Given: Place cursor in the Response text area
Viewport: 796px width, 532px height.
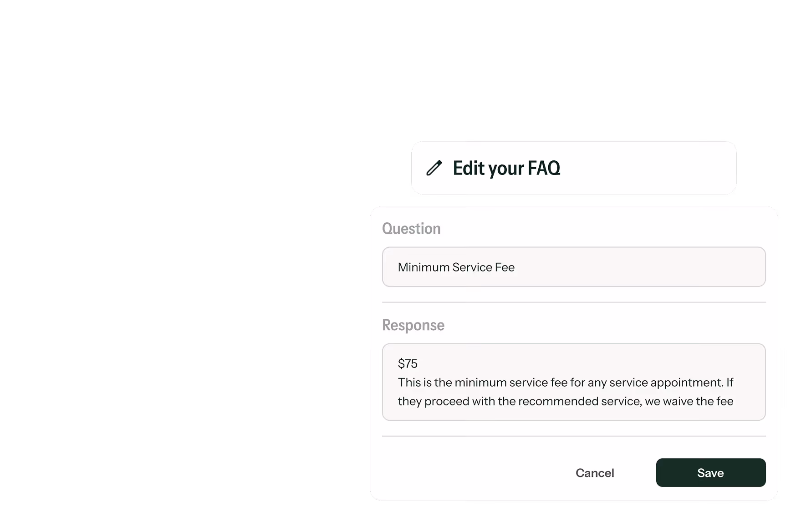Looking at the screenshot, I should 574,383.
